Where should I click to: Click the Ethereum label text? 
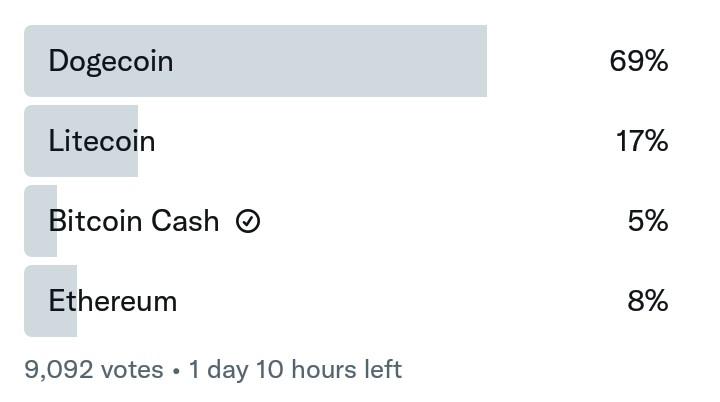click(x=112, y=301)
